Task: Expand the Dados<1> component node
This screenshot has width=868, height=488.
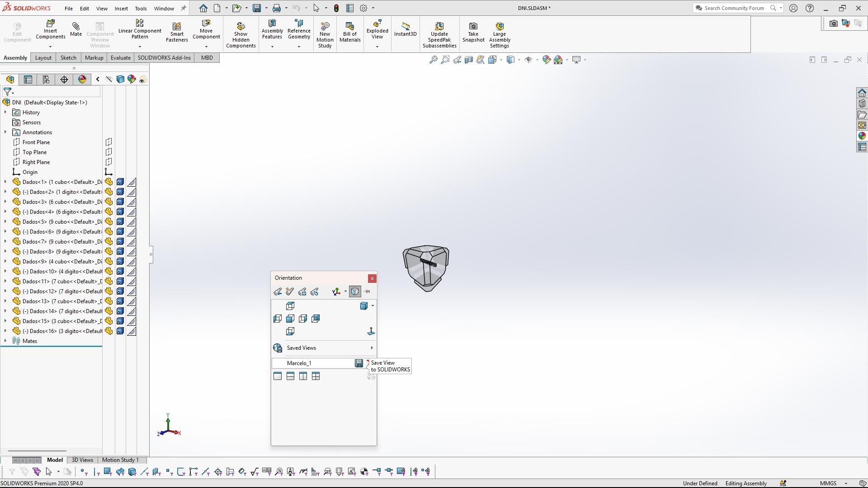Action: (x=5, y=182)
